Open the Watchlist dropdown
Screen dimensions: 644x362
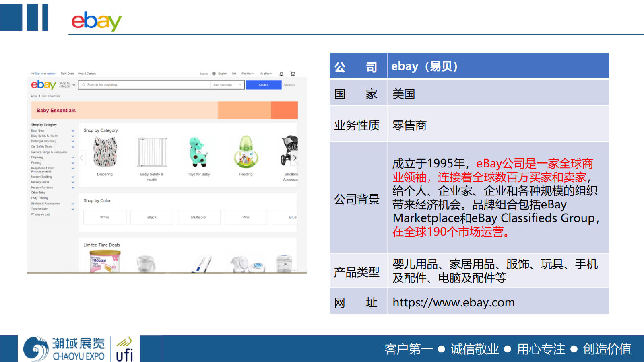click(248, 74)
